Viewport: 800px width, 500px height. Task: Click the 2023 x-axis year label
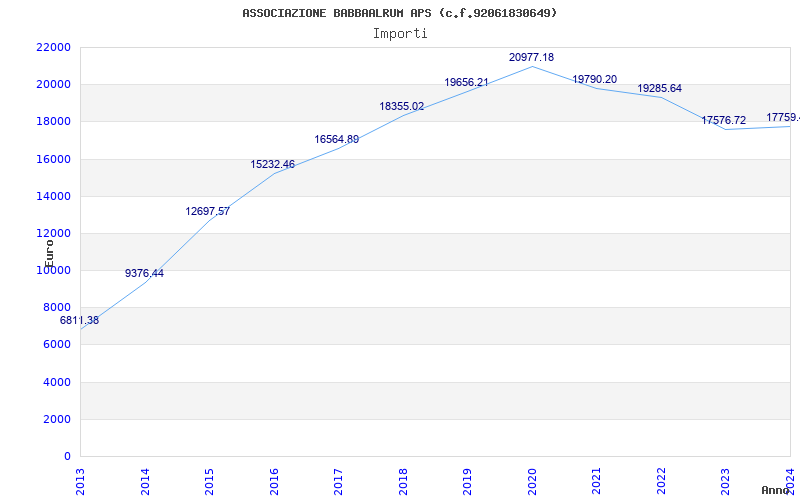[726, 482]
